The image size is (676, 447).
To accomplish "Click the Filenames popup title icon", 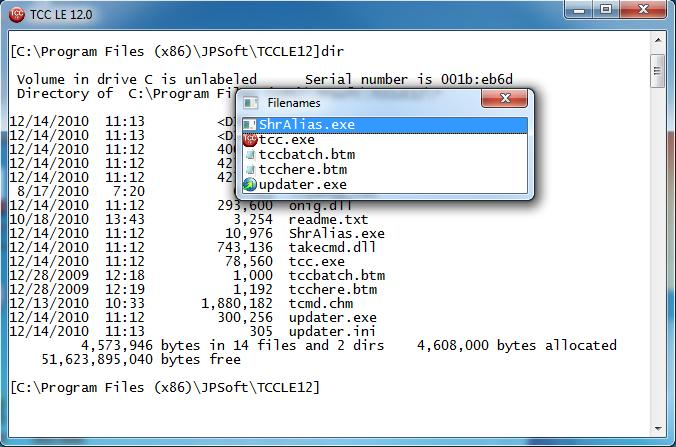I will pos(250,103).
